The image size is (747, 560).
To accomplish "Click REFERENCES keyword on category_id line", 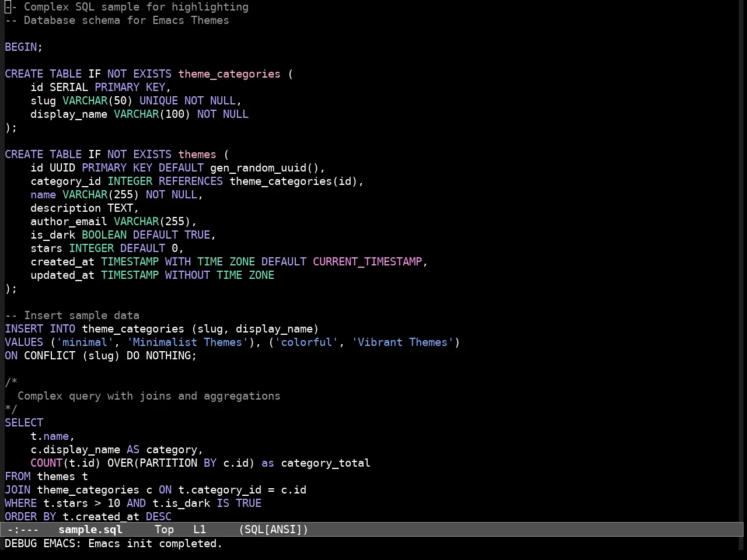I will [191, 181].
